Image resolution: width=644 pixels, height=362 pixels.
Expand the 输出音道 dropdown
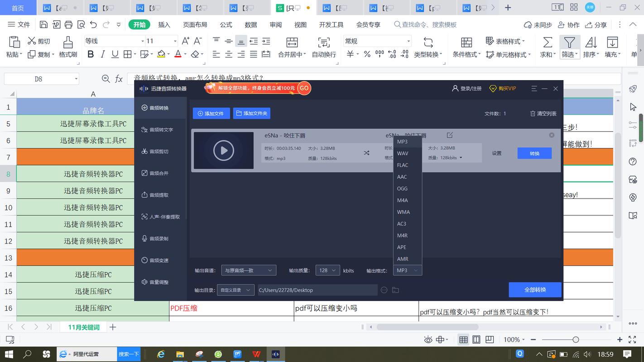(249, 270)
